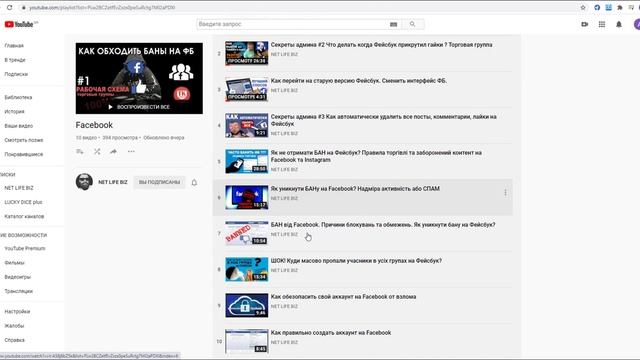Shuffle the Facebook playlist

coord(97,151)
